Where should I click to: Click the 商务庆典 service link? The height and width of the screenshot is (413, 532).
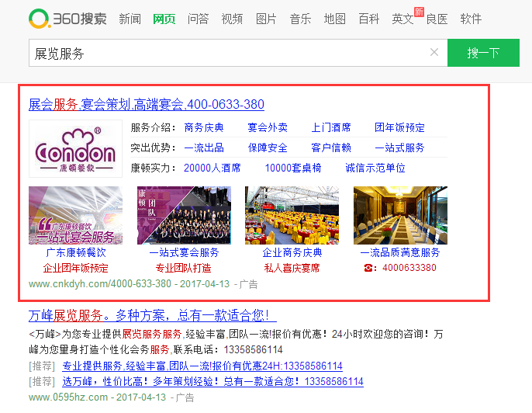point(204,127)
